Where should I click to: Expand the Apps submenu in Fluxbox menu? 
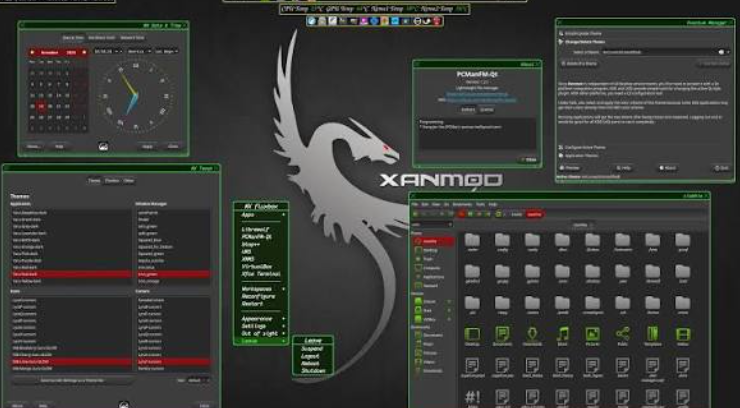coord(261,214)
